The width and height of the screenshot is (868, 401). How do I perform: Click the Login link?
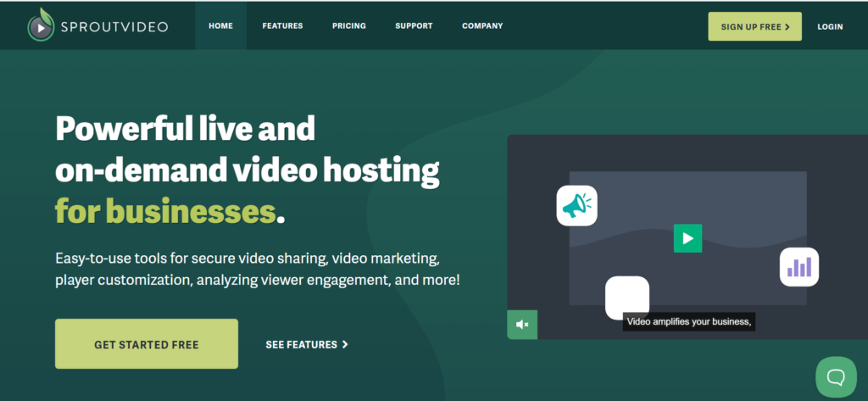click(830, 27)
